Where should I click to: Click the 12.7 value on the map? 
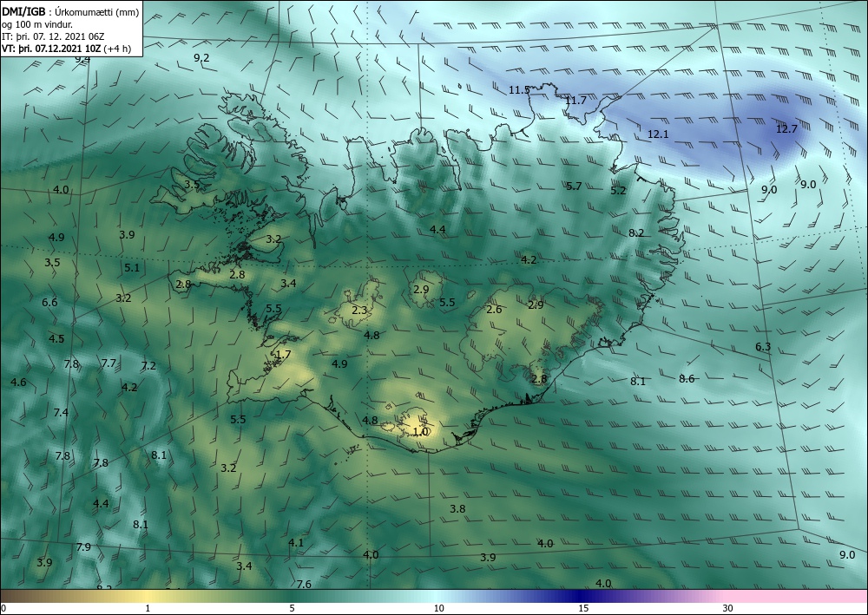pos(786,129)
